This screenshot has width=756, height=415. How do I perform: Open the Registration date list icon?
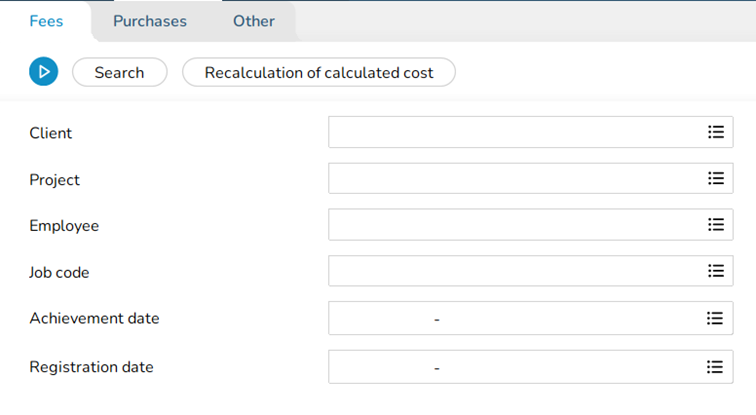coord(715,367)
